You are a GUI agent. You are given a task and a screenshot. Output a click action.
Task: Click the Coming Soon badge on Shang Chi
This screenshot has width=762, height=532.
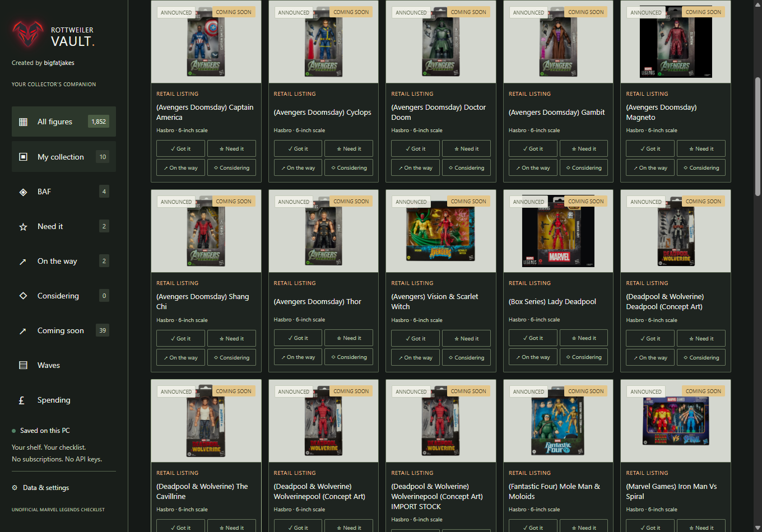234,201
